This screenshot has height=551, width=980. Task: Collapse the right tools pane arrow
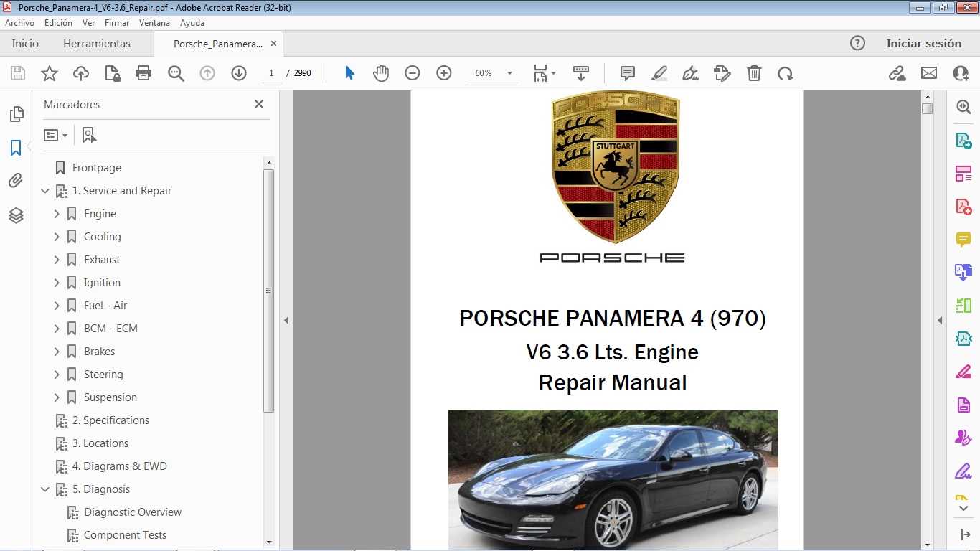[940, 320]
